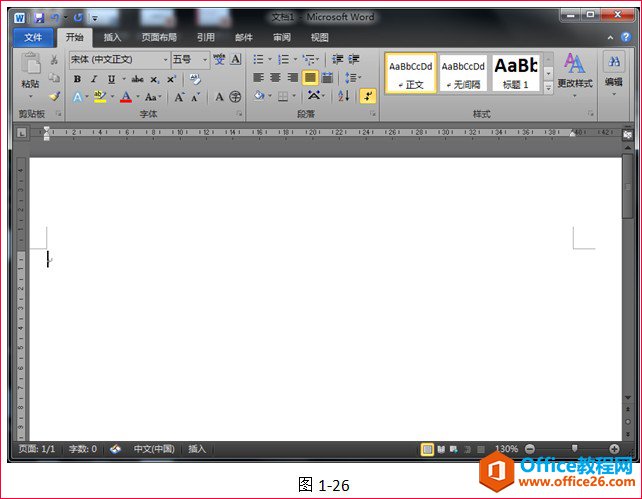Viewport: 642px width, 499px height.
Task: Click the Paste (粘贴) icon
Action: [x=30, y=72]
